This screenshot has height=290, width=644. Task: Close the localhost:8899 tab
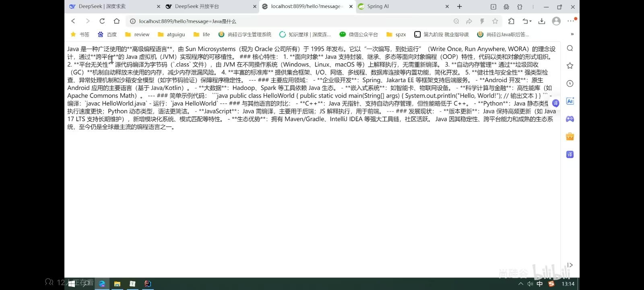(351, 6)
